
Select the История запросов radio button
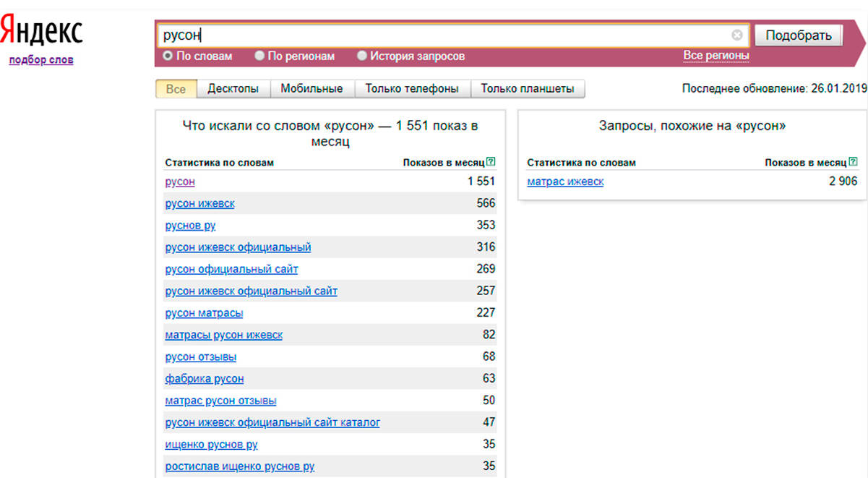tap(362, 56)
